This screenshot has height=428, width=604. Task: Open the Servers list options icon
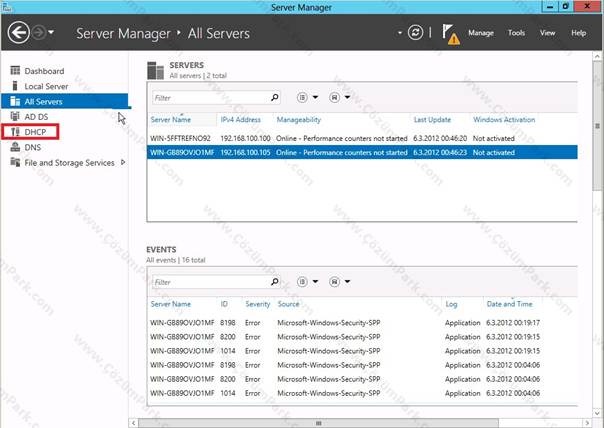click(302, 97)
